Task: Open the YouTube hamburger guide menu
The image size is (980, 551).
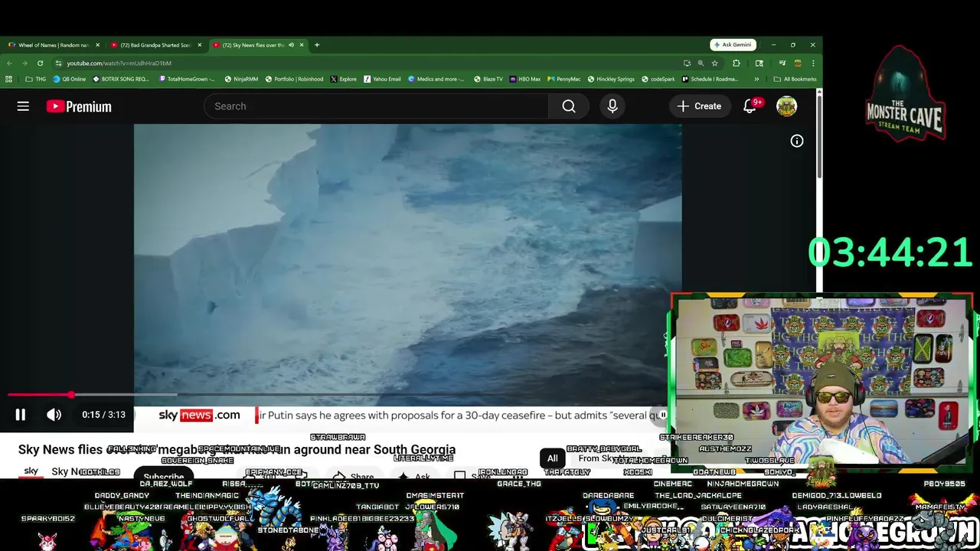Action: point(23,106)
